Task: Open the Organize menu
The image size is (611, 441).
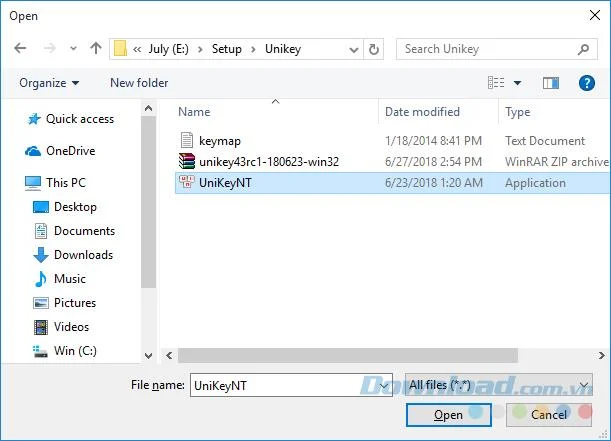Action: click(x=49, y=83)
